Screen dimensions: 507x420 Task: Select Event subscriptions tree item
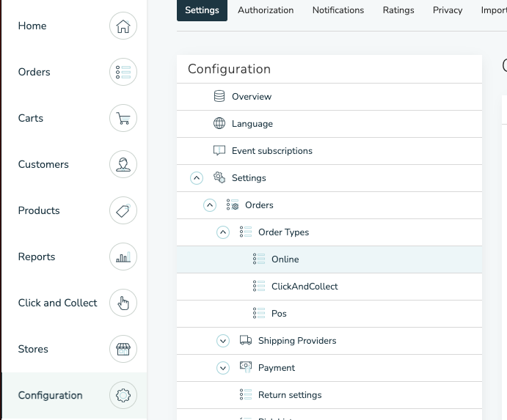(x=272, y=151)
